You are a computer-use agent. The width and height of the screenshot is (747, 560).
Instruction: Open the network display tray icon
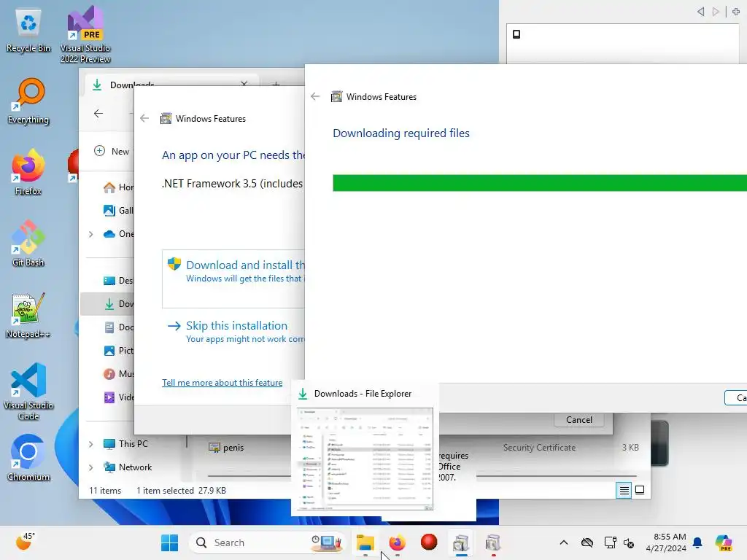[x=610, y=542]
